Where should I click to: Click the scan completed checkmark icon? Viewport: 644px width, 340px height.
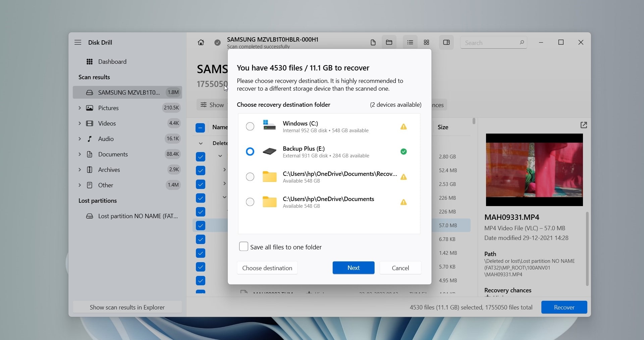(x=218, y=43)
